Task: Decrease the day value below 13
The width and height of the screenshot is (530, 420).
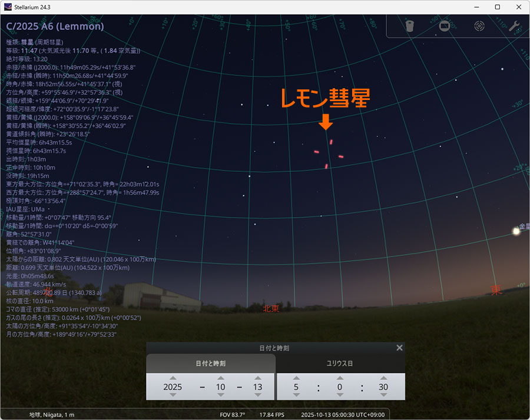Action: coord(257,395)
